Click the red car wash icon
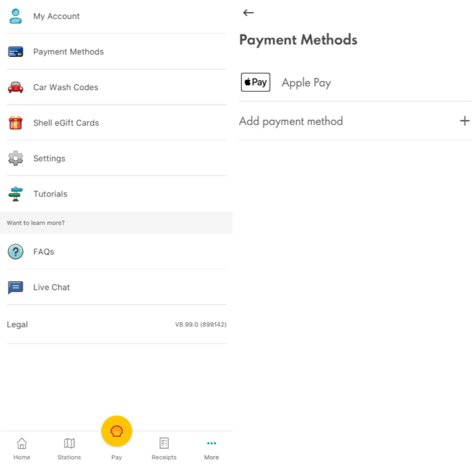 click(x=15, y=87)
